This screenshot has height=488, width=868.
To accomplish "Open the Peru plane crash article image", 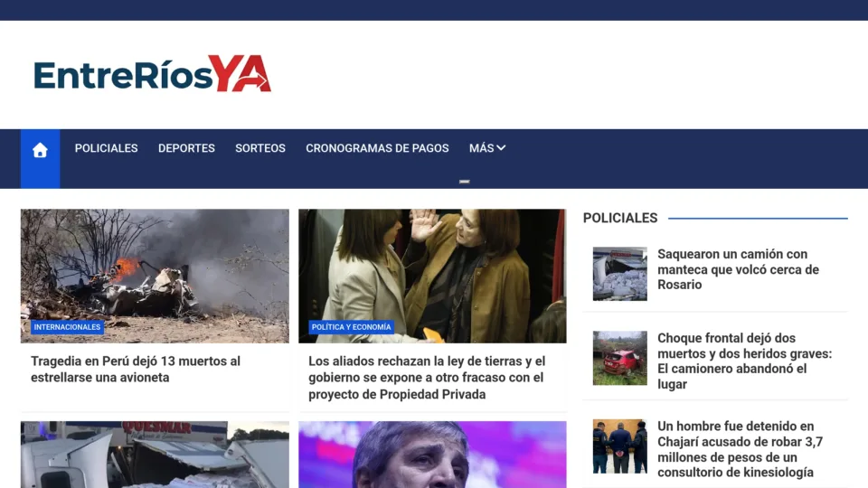I will click(x=155, y=277).
